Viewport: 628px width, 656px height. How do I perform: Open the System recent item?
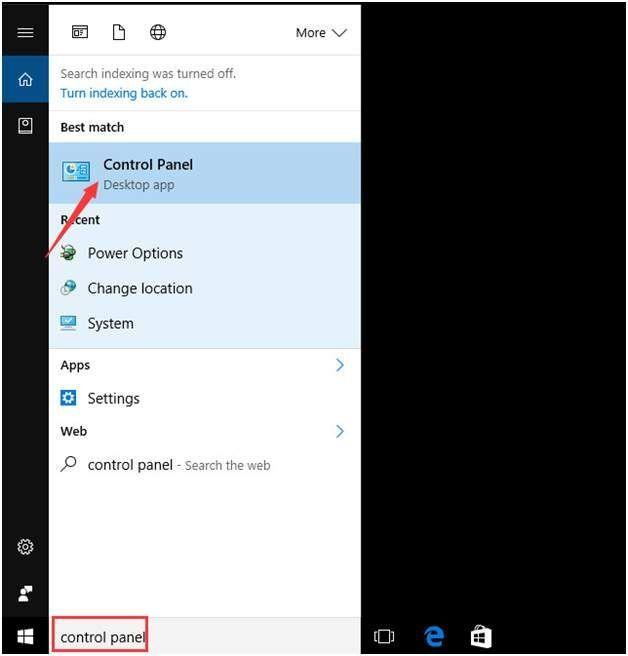click(x=205, y=323)
